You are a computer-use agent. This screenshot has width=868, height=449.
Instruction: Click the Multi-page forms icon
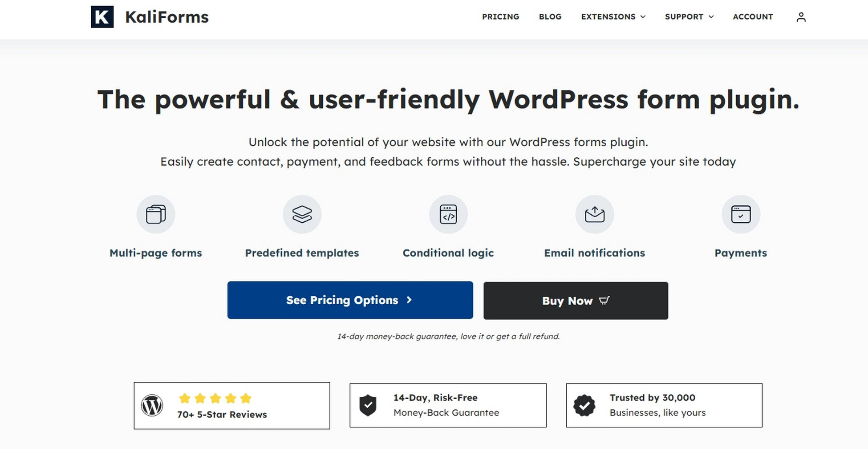(156, 214)
